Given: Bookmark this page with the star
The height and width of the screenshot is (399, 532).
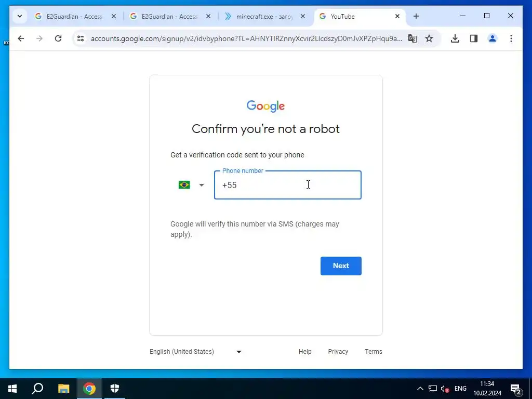Looking at the screenshot, I should click(x=429, y=38).
